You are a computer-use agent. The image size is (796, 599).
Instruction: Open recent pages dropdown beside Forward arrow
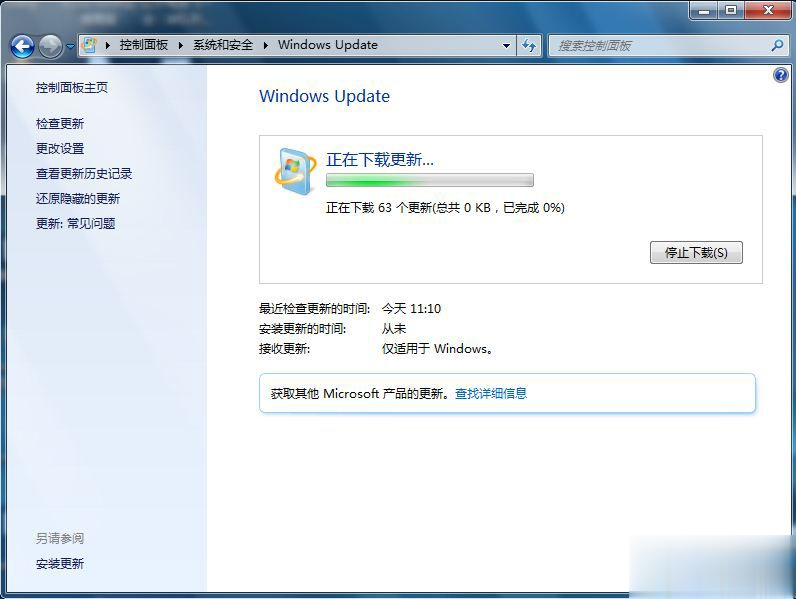pyautogui.click(x=70, y=47)
